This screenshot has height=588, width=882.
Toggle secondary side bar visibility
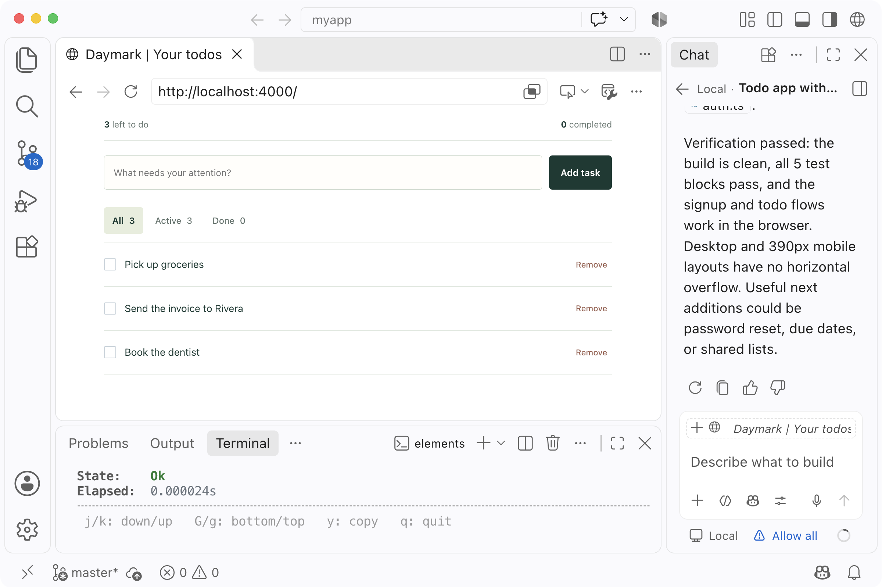tap(829, 19)
